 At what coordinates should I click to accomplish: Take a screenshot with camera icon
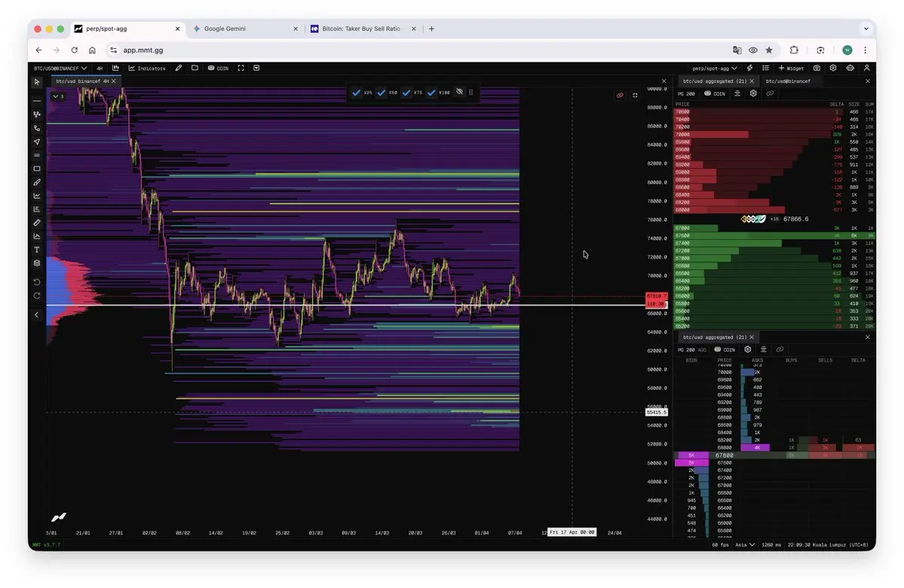[817, 68]
